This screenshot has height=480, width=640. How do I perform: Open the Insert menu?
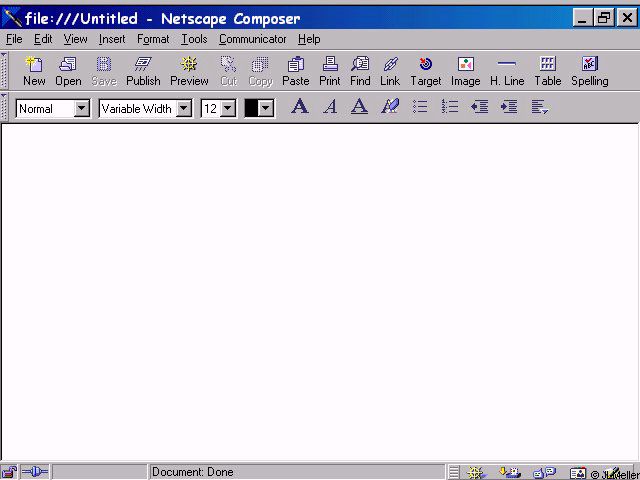pos(112,39)
